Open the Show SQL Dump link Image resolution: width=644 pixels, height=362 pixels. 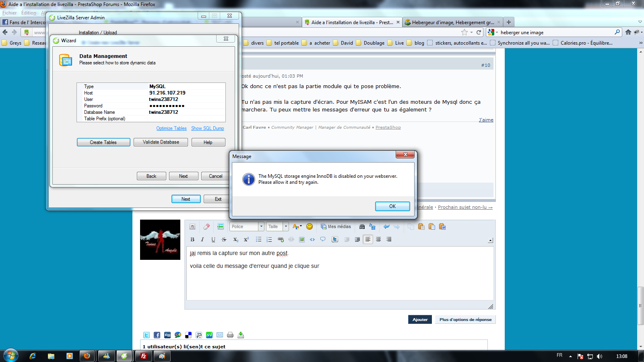(208, 128)
